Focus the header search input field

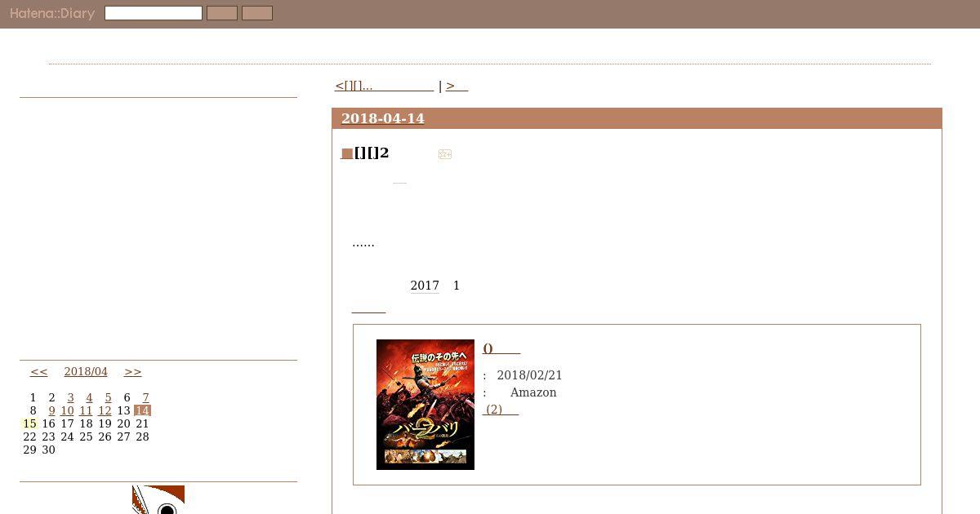[x=154, y=13]
